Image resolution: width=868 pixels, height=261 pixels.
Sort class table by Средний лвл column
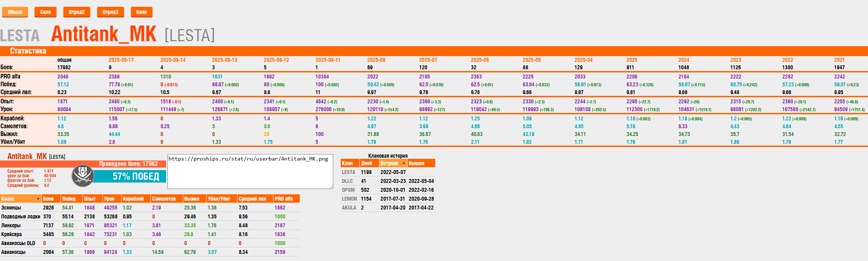pyautogui.click(x=255, y=199)
